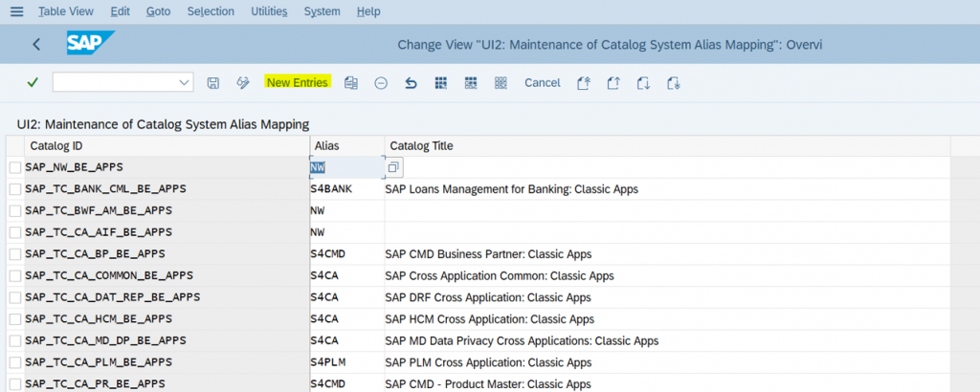980x392 pixels.
Task: Open the Edit menu
Action: pos(120,11)
